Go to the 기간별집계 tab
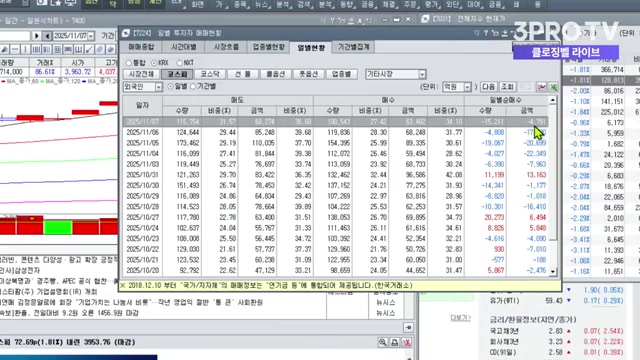Screen dimensions: 640x360 pyautogui.click(x=353, y=47)
